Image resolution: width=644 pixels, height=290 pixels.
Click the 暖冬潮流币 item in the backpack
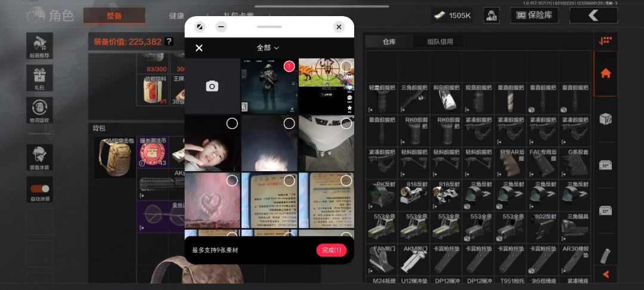click(x=153, y=152)
